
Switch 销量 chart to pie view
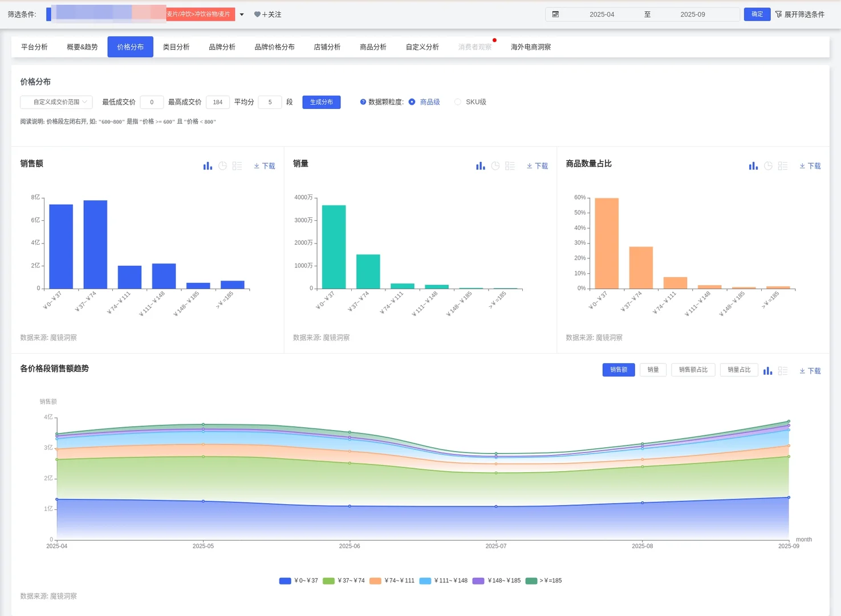coord(495,166)
